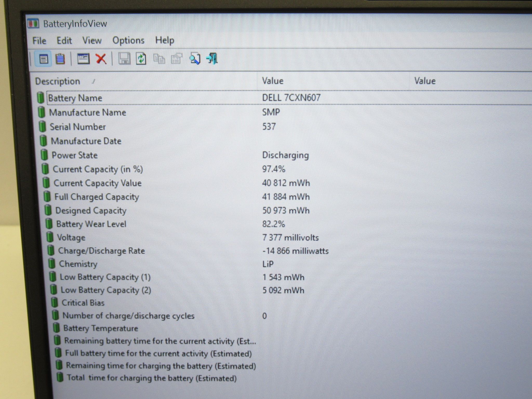Click battery icon beside Voltage
This screenshot has height=399, width=532.
(x=50, y=237)
